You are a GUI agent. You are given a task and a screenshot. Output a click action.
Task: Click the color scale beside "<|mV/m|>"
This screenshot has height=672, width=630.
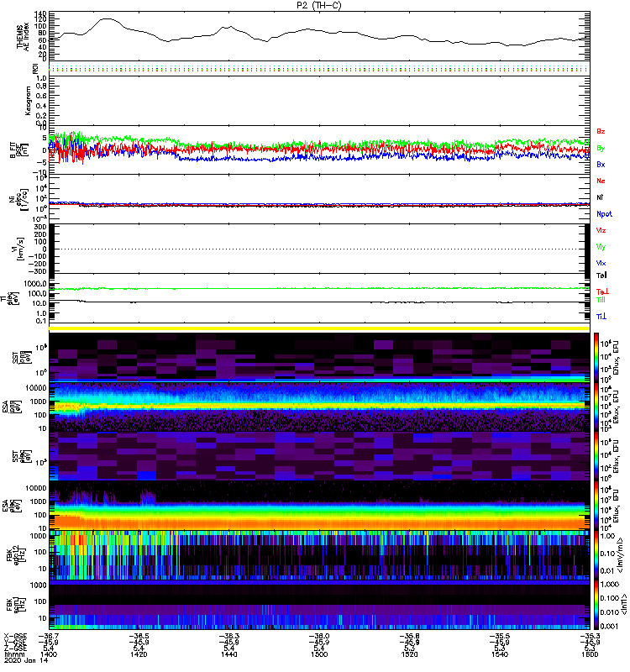coord(596,555)
